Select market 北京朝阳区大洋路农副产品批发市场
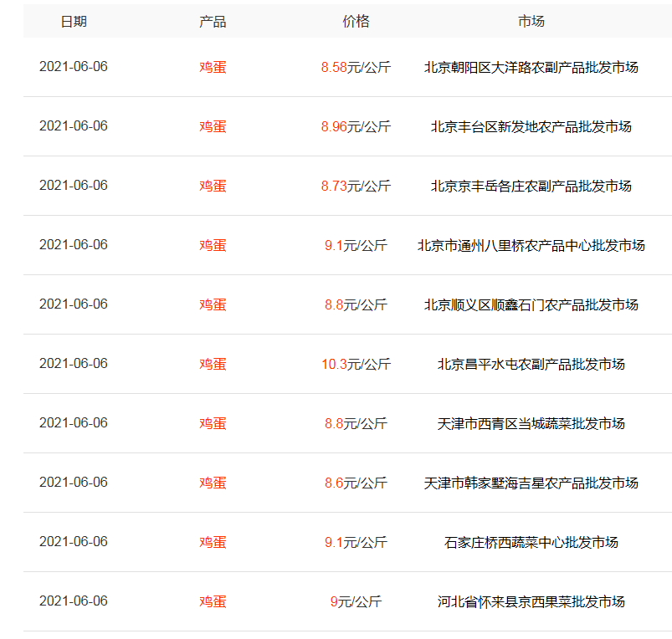The height and width of the screenshot is (639, 672). pos(531,67)
